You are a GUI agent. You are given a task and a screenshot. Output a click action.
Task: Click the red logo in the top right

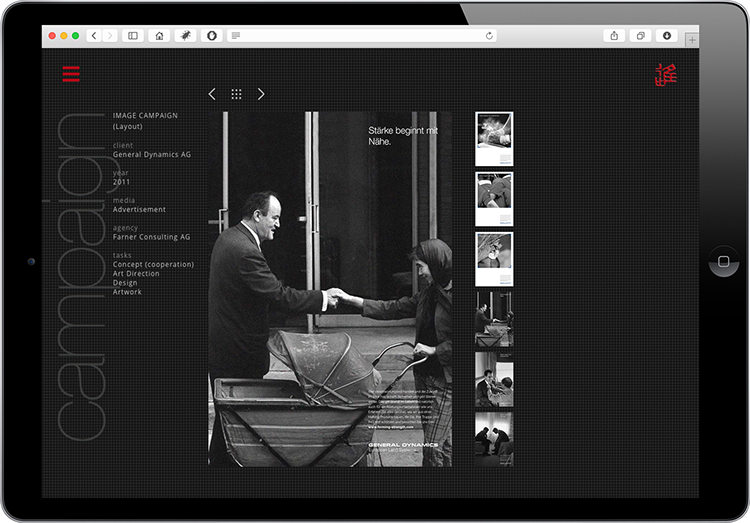click(666, 75)
